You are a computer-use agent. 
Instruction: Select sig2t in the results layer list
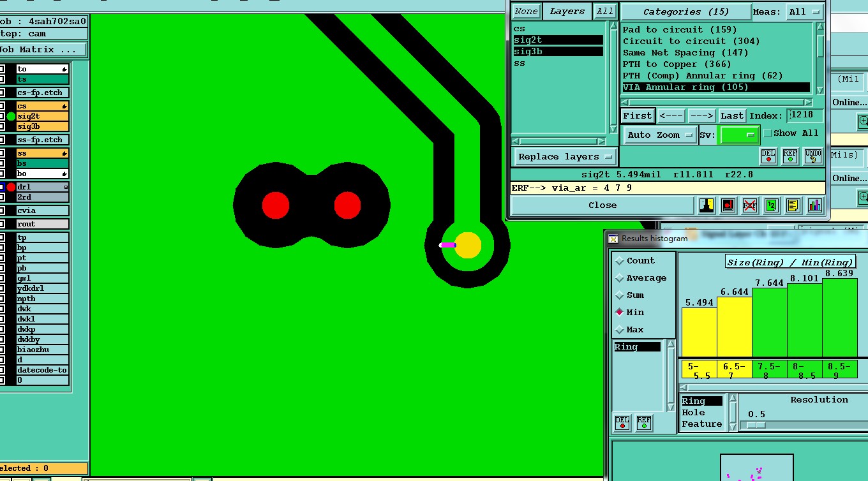[558, 40]
